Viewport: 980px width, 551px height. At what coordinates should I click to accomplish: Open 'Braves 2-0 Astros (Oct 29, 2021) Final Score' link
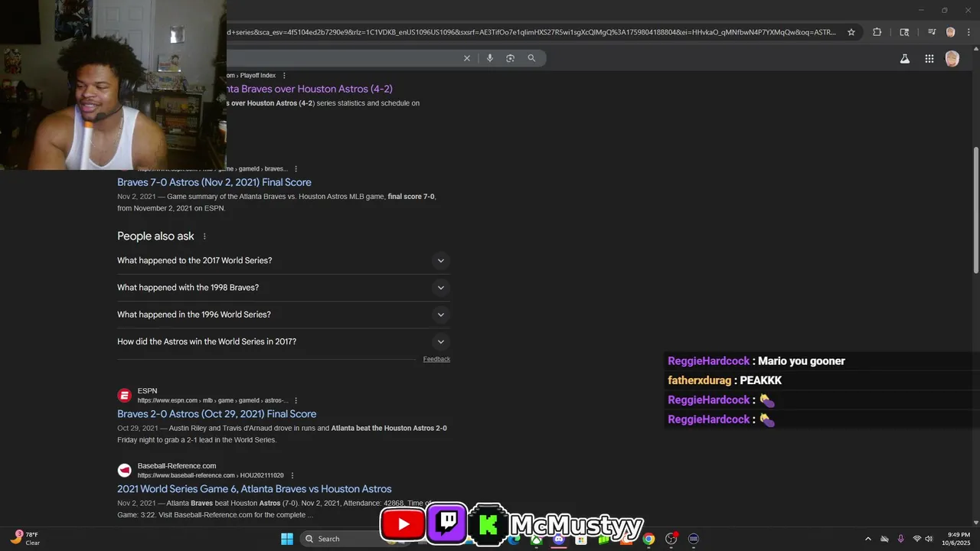[x=217, y=414]
